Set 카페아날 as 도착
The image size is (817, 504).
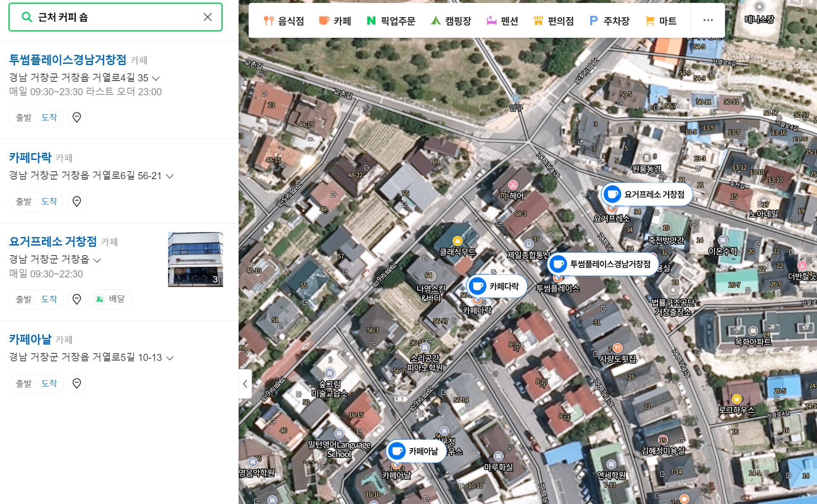click(49, 384)
